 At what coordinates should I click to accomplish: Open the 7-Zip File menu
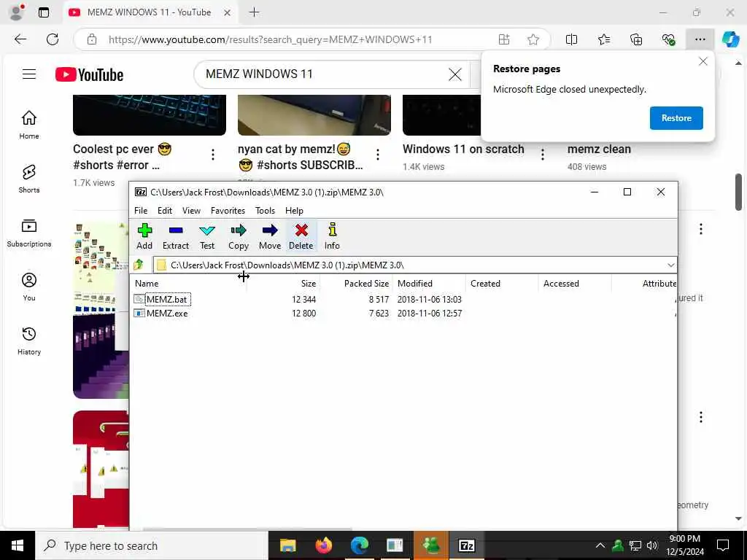coord(141,211)
